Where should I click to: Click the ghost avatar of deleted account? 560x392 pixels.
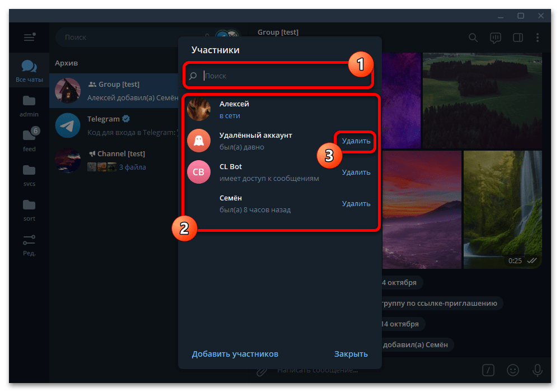pos(199,141)
